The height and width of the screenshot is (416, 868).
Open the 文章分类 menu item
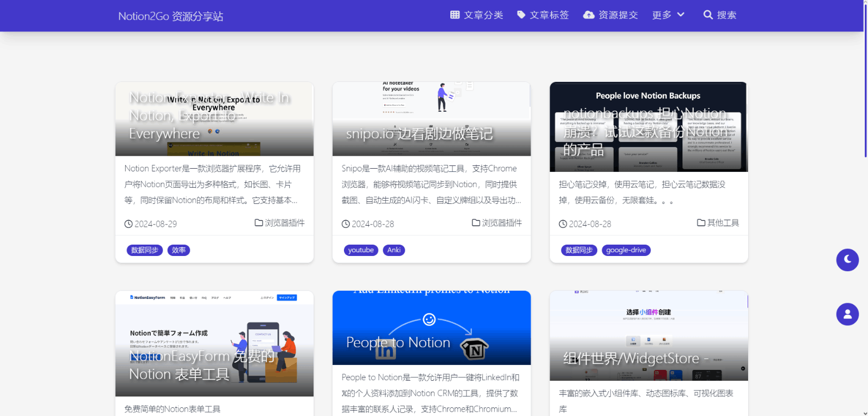coord(483,15)
